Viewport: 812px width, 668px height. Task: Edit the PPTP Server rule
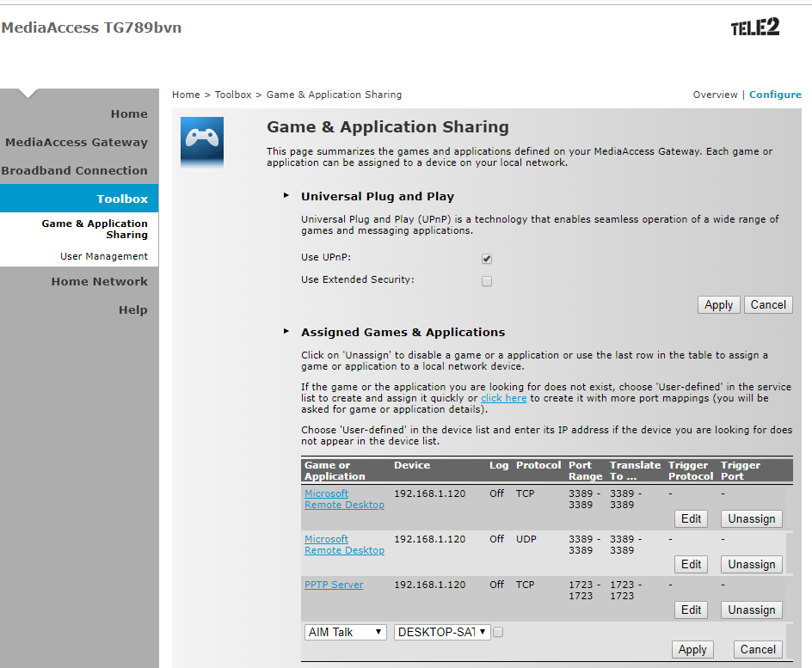click(x=692, y=610)
